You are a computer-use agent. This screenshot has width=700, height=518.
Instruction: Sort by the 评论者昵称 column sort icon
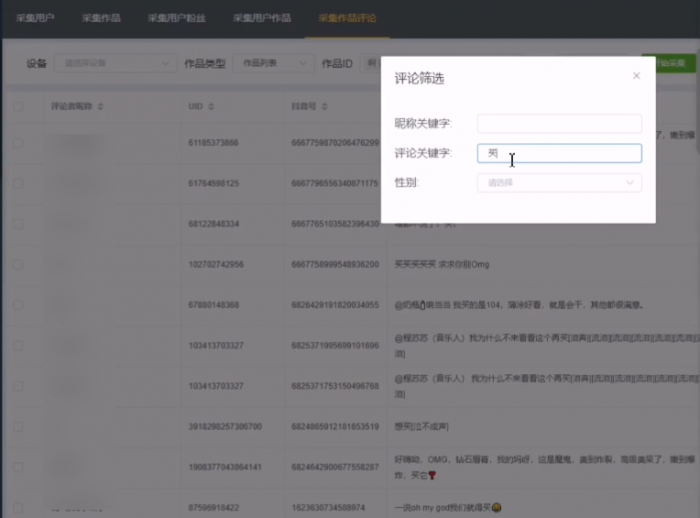(100, 105)
